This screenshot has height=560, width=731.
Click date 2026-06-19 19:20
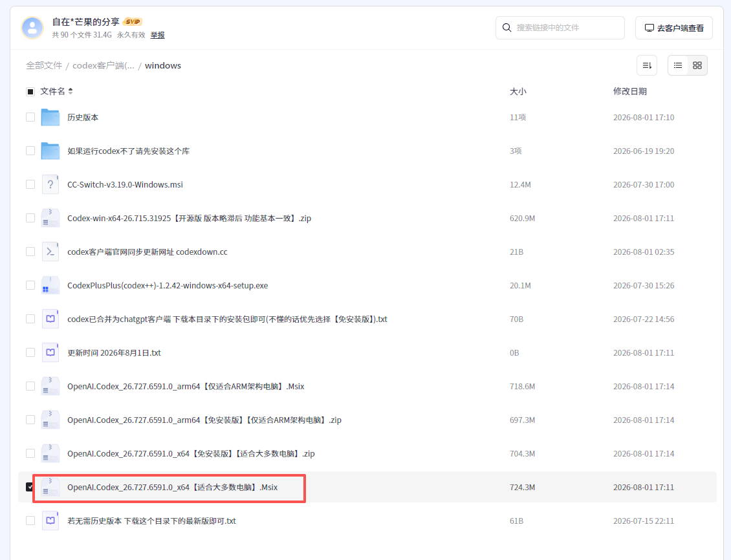point(644,151)
